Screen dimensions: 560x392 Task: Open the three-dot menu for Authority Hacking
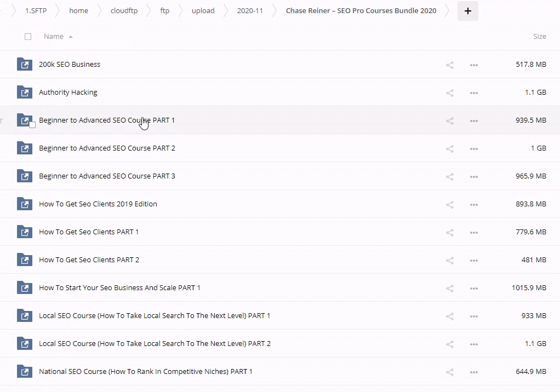click(474, 93)
